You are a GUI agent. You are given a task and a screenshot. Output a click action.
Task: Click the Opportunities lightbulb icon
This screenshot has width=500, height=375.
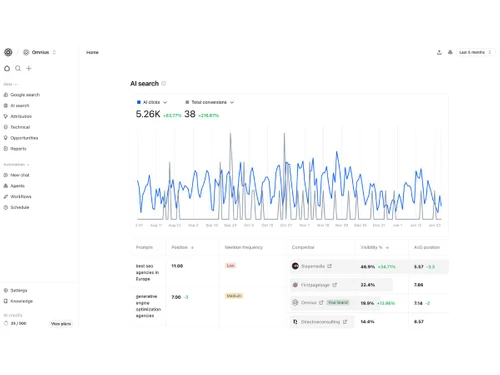(6, 138)
